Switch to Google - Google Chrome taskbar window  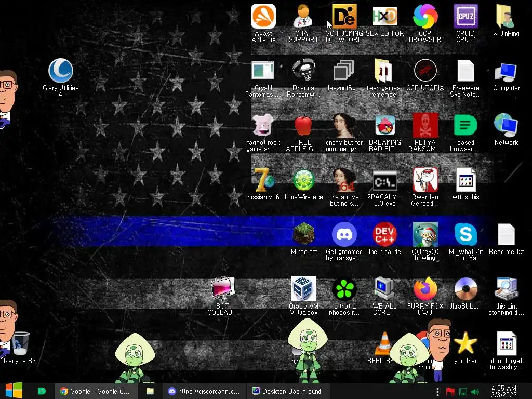(96, 391)
